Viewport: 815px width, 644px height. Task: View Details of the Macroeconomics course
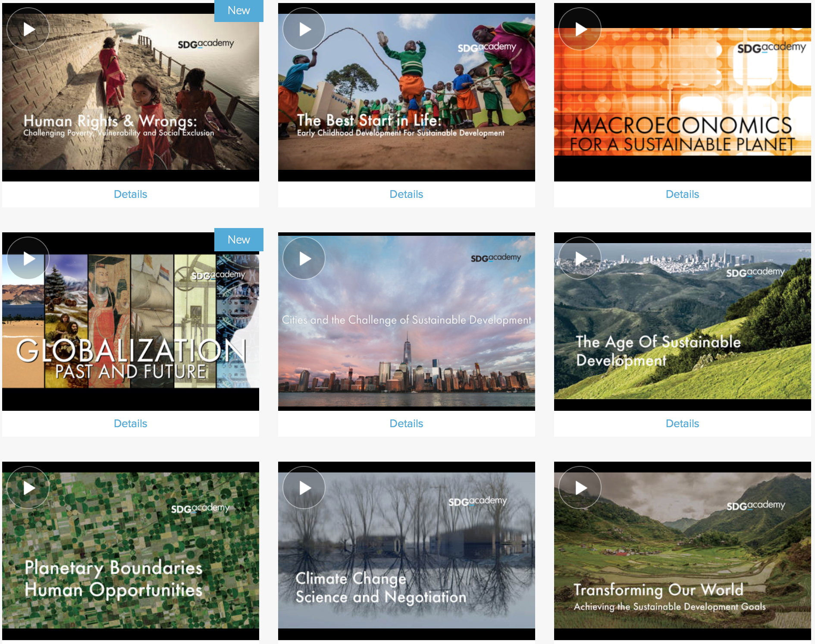click(682, 194)
